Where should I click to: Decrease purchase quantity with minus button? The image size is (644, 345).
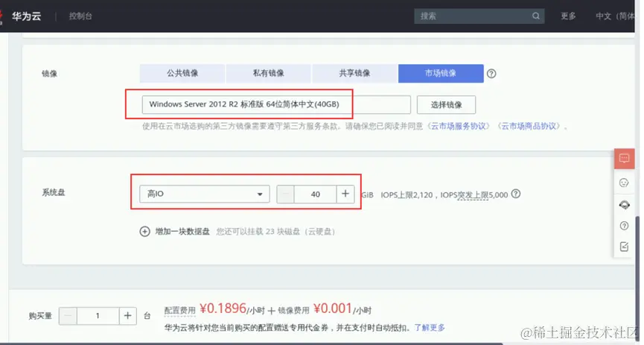pos(68,316)
